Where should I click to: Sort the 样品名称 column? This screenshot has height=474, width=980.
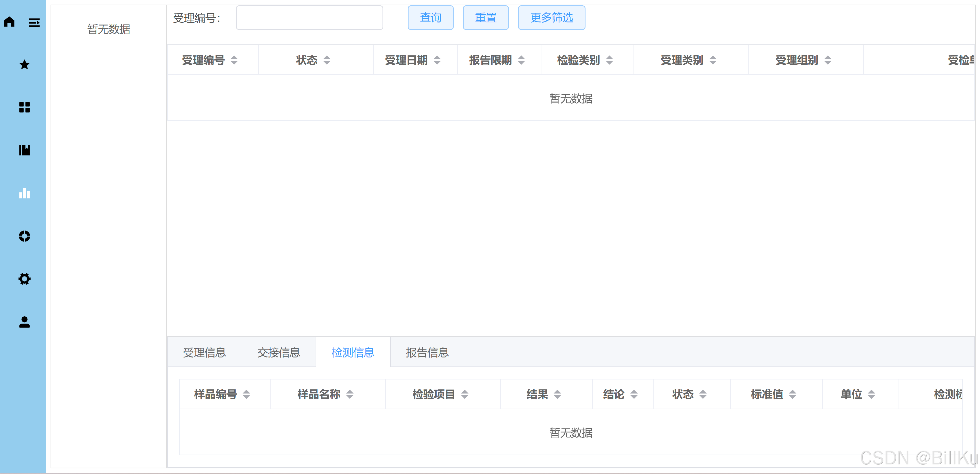pos(350,394)
